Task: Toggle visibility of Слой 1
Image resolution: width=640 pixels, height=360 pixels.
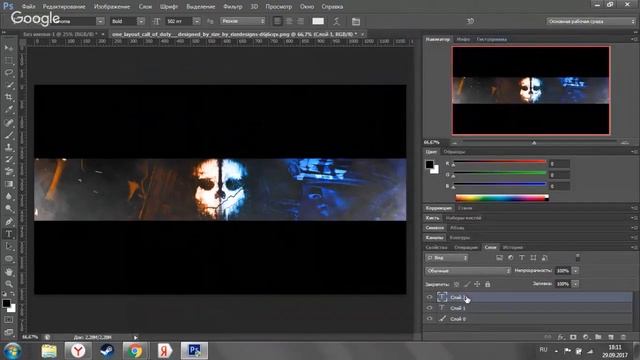Action: tap(429, 308)
